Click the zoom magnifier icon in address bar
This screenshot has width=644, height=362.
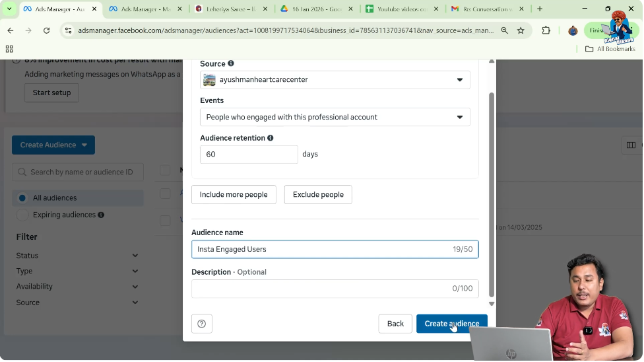[504, 30]
